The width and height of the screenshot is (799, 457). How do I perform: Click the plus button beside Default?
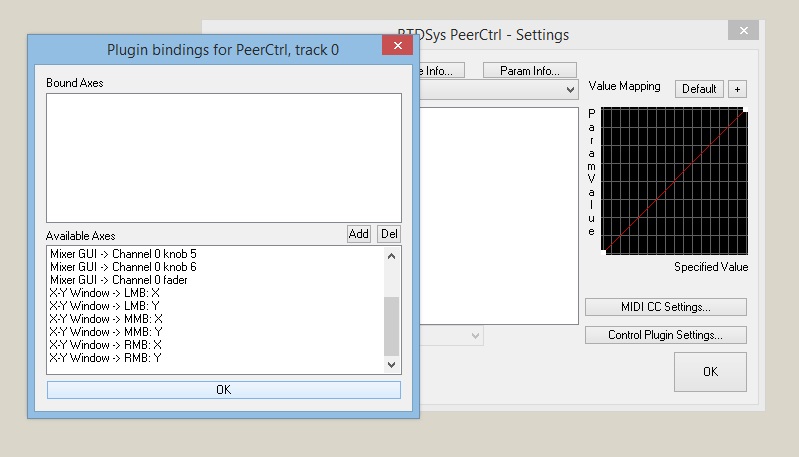pyautogui.click(x=737, y=89)
